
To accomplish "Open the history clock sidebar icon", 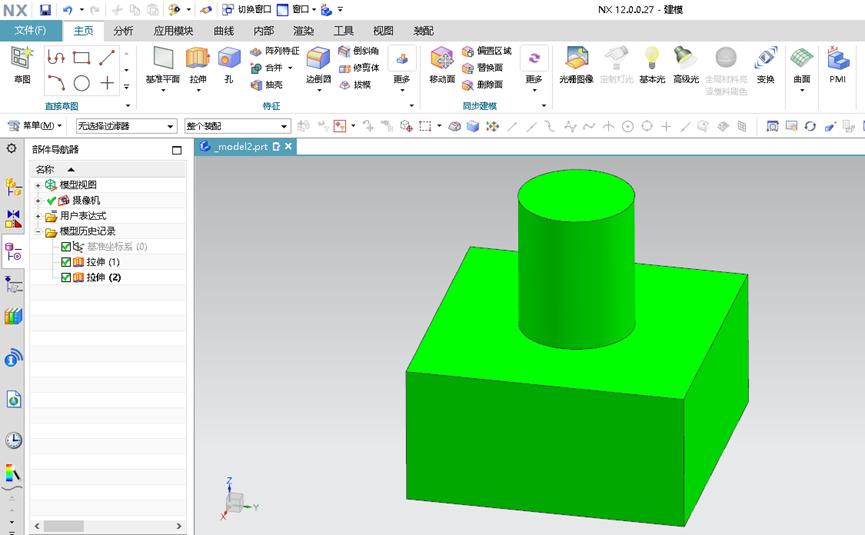I will tap(13, 440).
